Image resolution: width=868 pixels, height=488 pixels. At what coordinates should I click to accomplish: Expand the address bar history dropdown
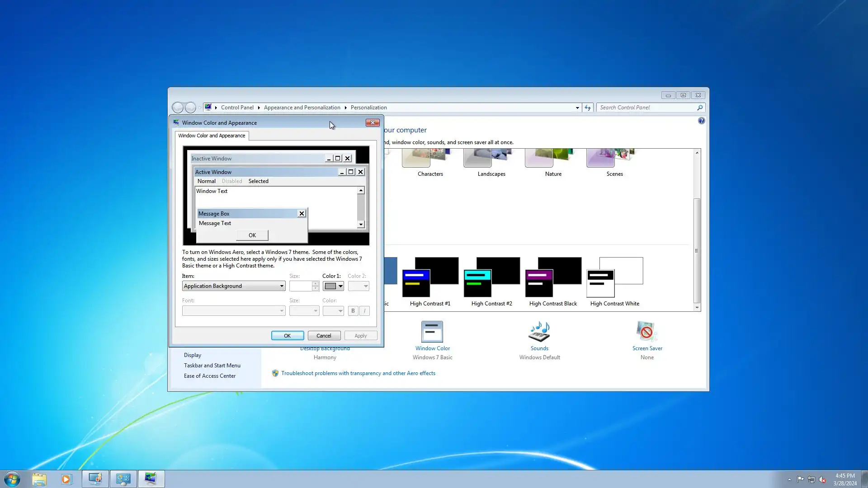tap(577, 108)
